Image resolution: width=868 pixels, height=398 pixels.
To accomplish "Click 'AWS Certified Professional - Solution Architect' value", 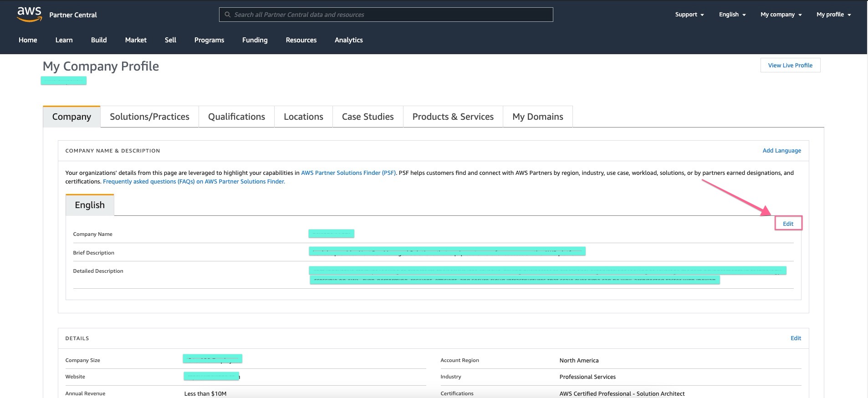I will [622, 393].
